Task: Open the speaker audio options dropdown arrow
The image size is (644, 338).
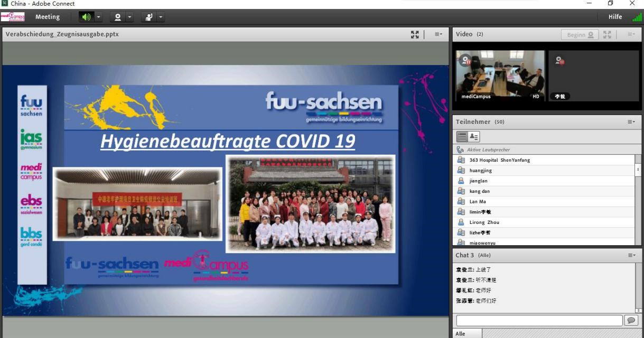Action: tap(98, 17)
